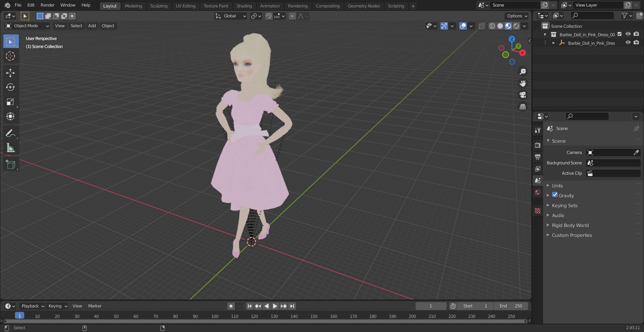Open the Object Mode dropdown
644x332 pixels.
(27, 26)
